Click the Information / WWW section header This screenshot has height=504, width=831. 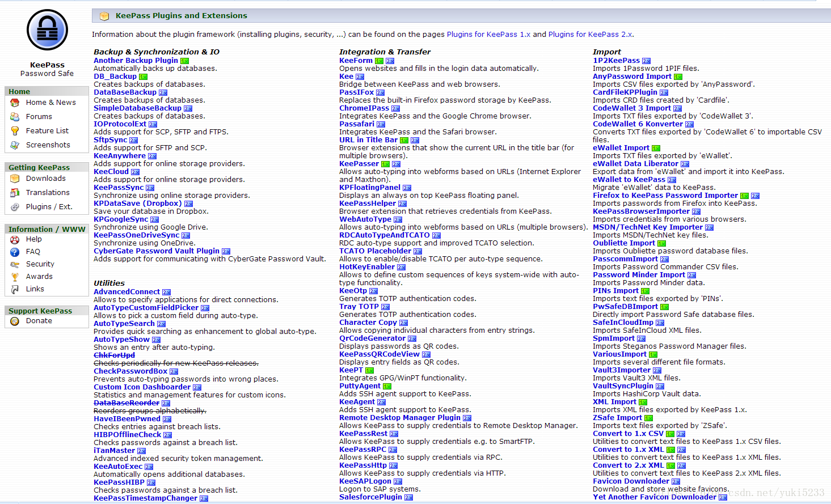47,229
